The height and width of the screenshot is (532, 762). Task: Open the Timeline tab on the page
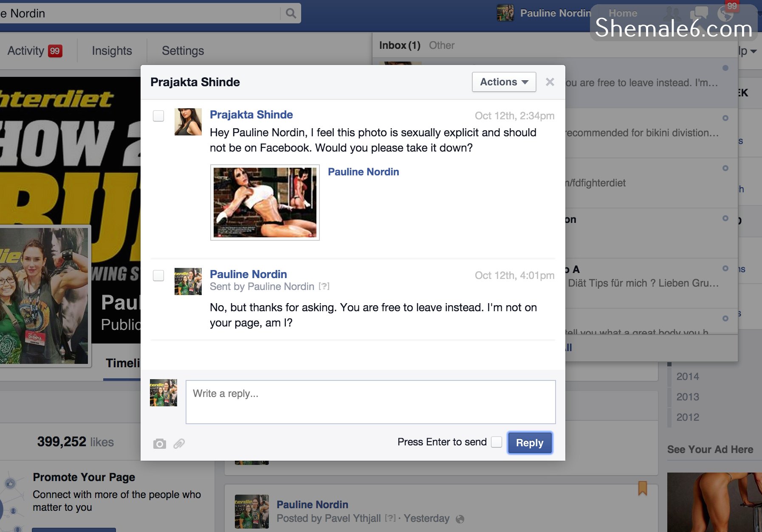(123, 363)
